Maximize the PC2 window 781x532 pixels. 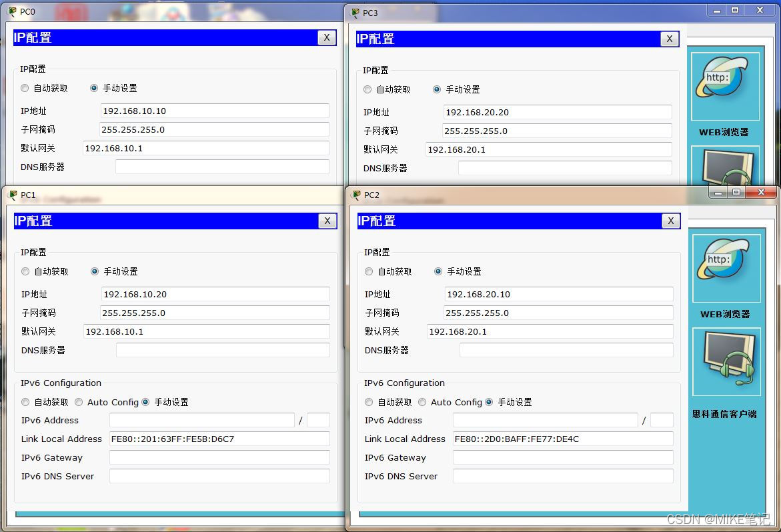click(x=736, y=193)
